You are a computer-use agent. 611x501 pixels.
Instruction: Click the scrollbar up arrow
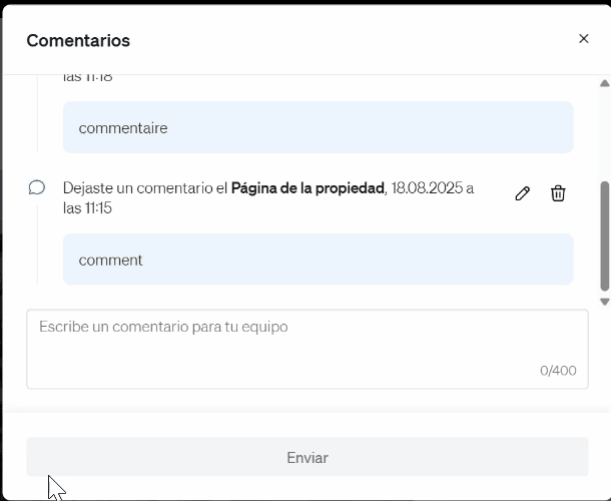604,83
